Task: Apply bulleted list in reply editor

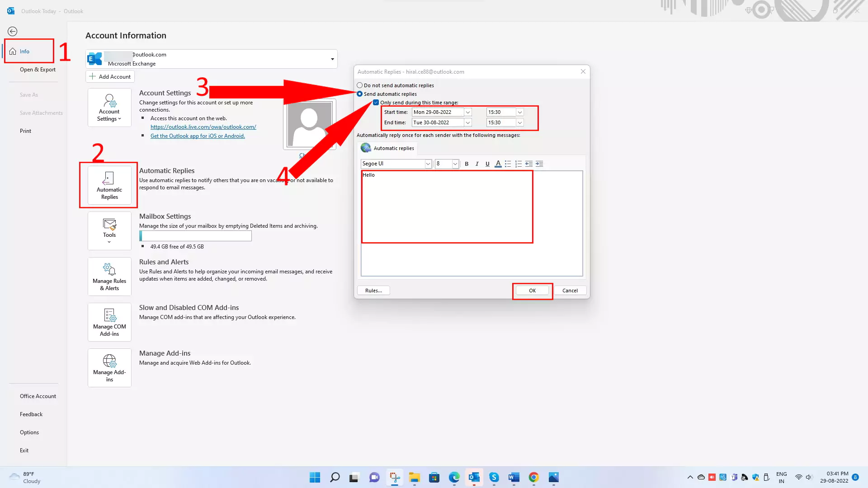Action: [x=508, y=164]
